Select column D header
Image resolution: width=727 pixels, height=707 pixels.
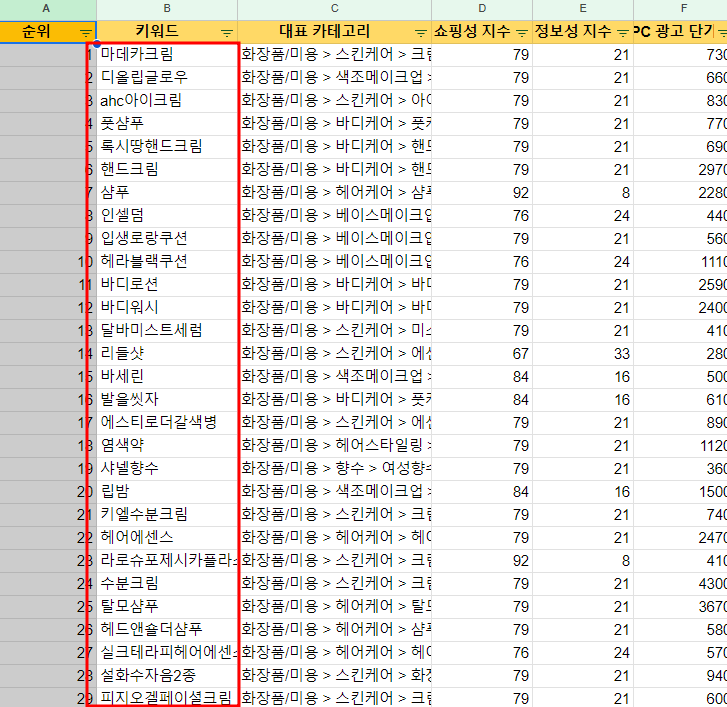pos(482,9)
